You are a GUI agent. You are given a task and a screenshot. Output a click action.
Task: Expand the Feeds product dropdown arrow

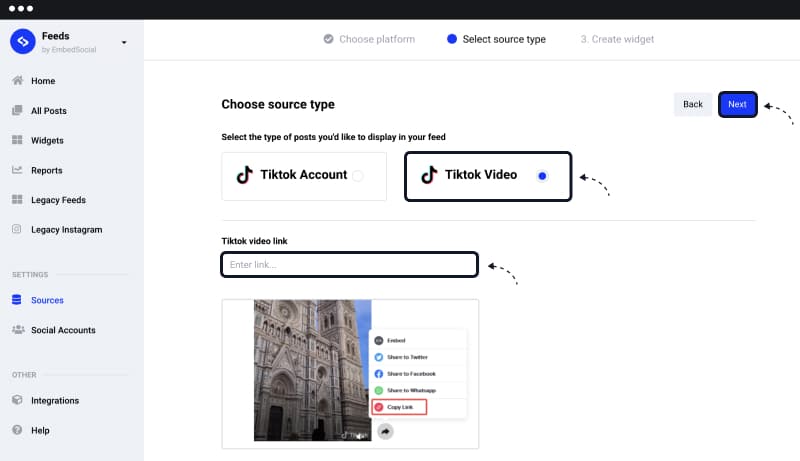pyautogui.click(x=124, y=42)
